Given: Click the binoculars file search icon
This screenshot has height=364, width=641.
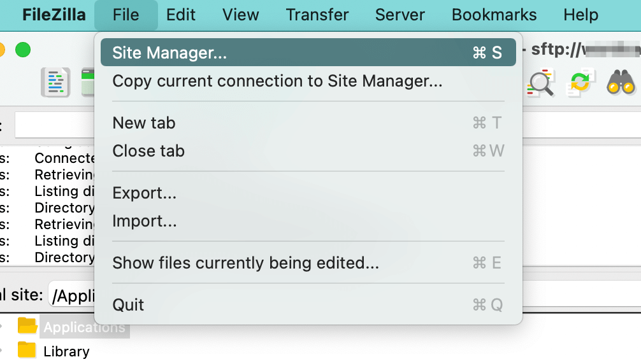Looking at the screenshot, I should coord(621,83).
